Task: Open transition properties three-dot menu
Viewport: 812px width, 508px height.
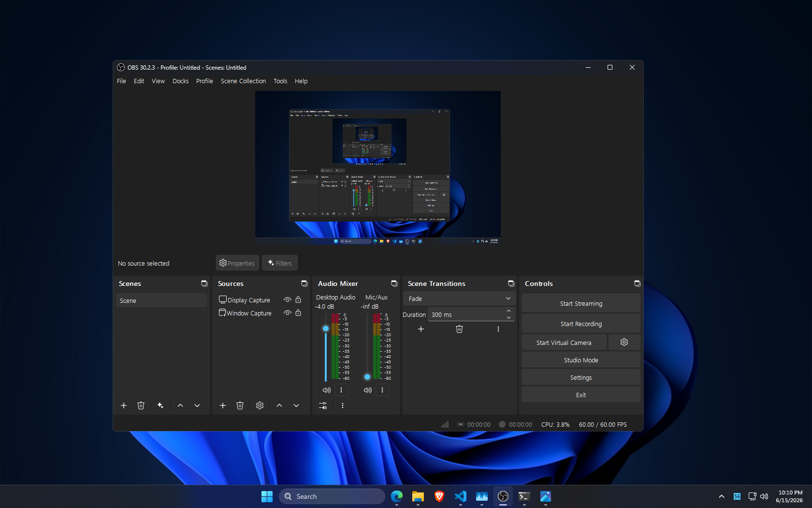Action: tap(498, 329)
